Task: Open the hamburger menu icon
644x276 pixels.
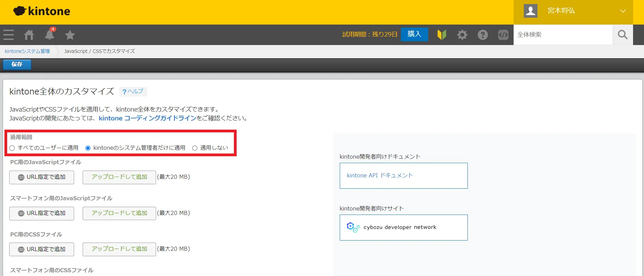Action: click(x=9, y=35)
